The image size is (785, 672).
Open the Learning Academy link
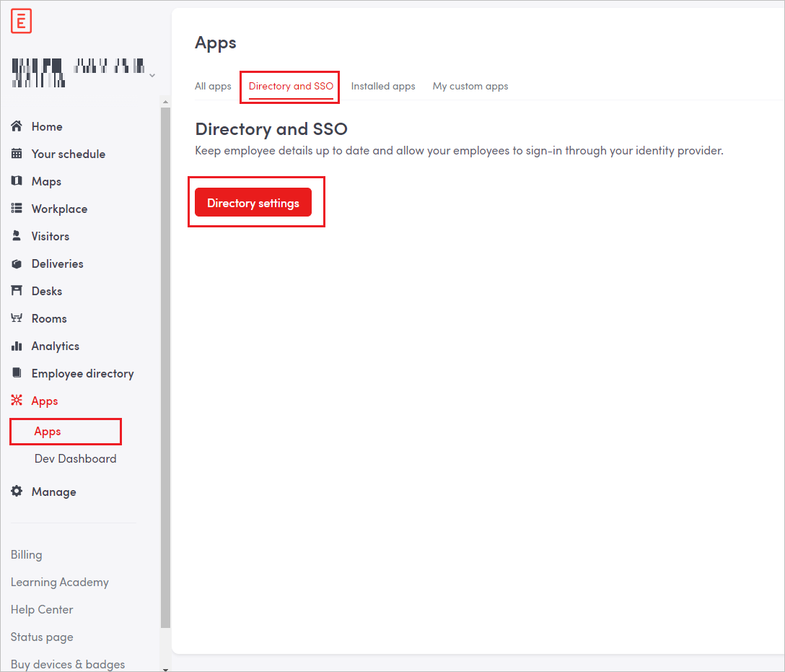(59, 582)
